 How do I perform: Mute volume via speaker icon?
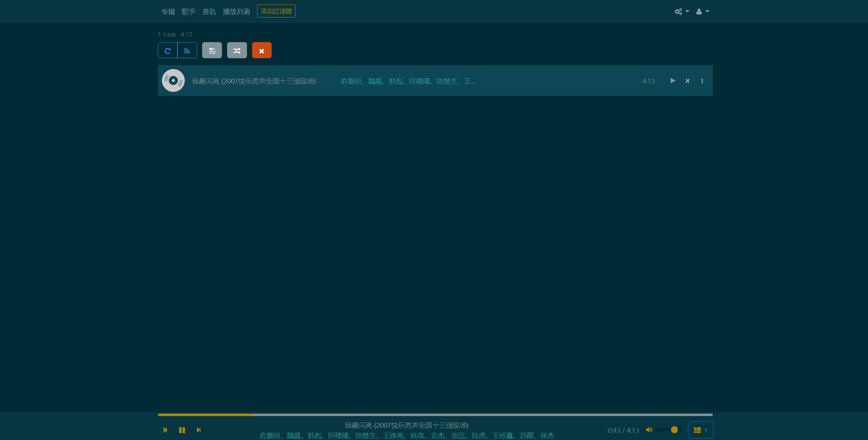click(649, 430)
